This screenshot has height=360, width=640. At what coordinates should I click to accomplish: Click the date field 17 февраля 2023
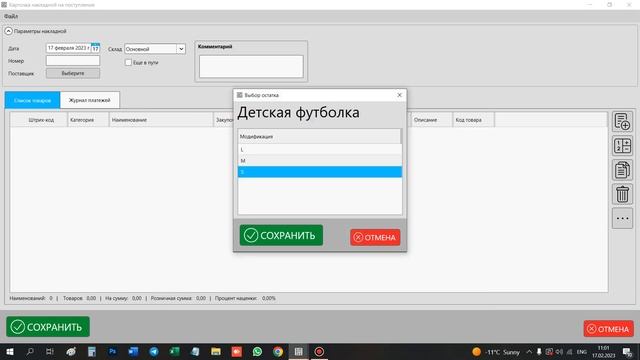point(68,48)
